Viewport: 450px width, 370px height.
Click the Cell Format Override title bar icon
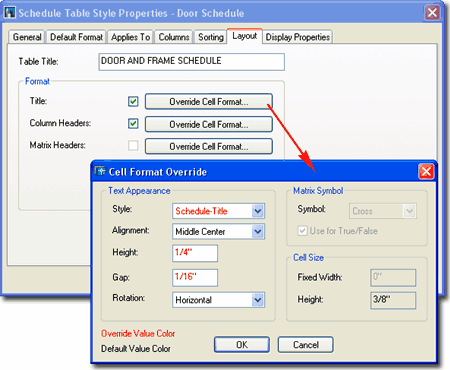[100, 171]
